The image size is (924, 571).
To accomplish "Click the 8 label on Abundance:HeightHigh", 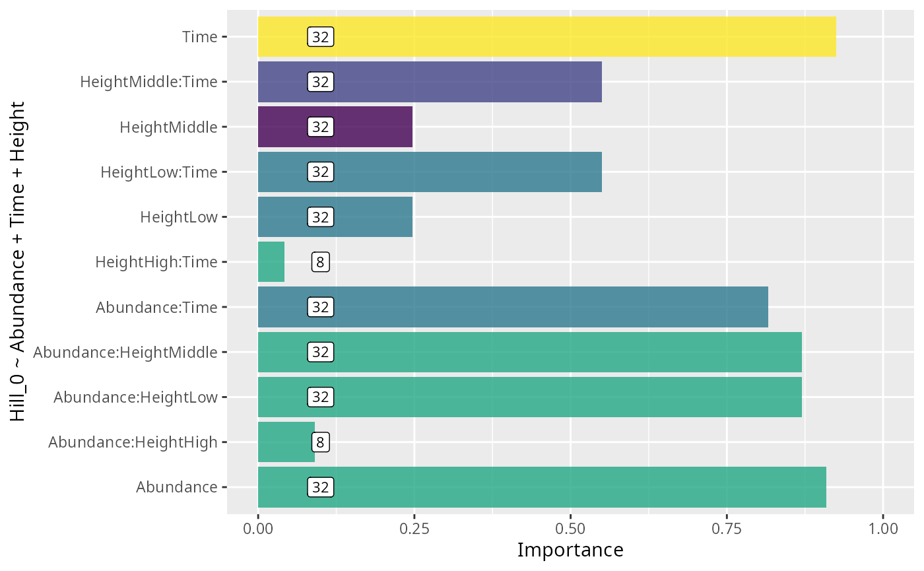I will click(320, 442).
